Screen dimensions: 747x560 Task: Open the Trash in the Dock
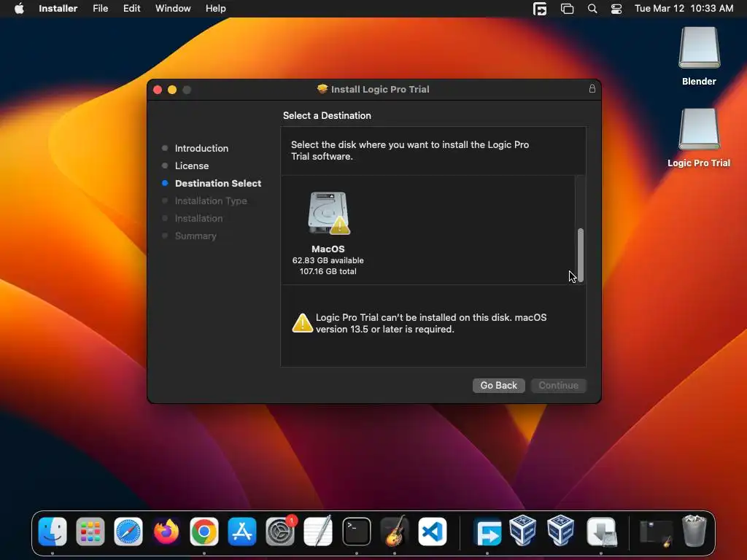[x=694, y=531]
